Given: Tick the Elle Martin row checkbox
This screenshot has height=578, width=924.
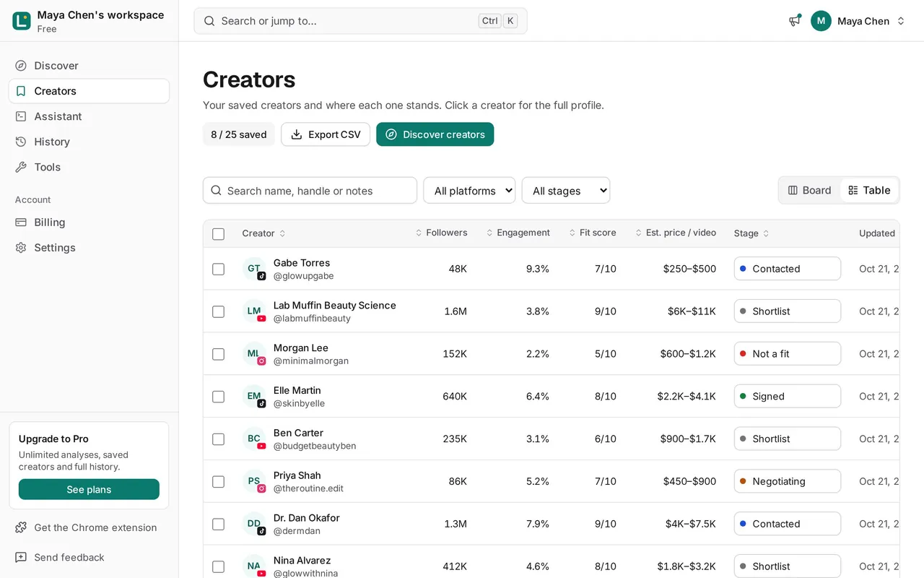Looking at the screenshot, I should click(x=218, y=397).
